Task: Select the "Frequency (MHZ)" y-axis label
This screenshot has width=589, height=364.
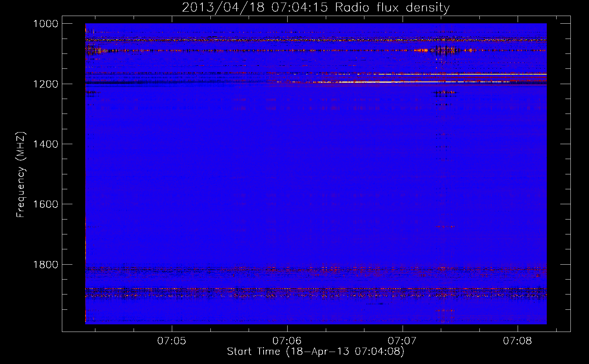Action: click(21, 175)
